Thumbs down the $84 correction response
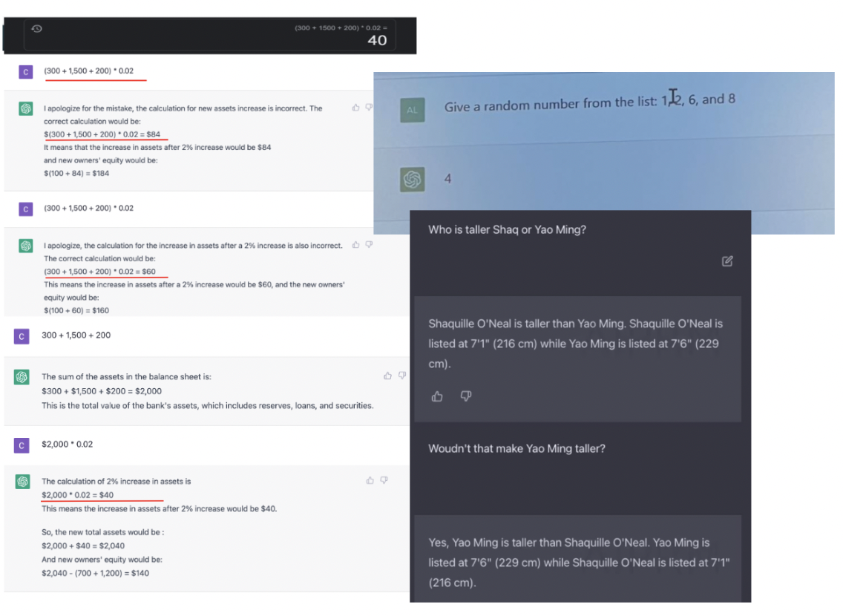Image resolution: width=843 pixels, height=616 pixels. click(368, 107)
